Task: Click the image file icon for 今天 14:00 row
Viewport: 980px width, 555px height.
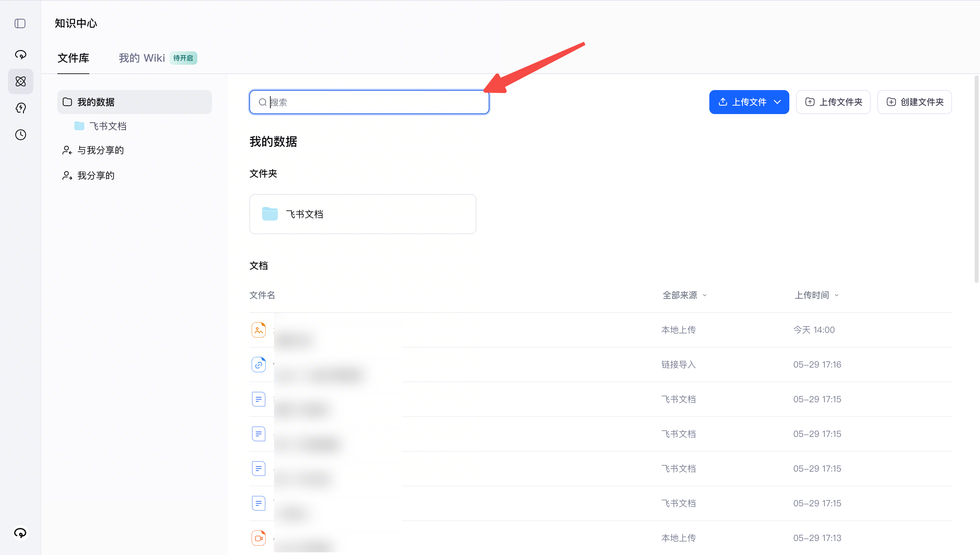Action: [x=259, y=330]
